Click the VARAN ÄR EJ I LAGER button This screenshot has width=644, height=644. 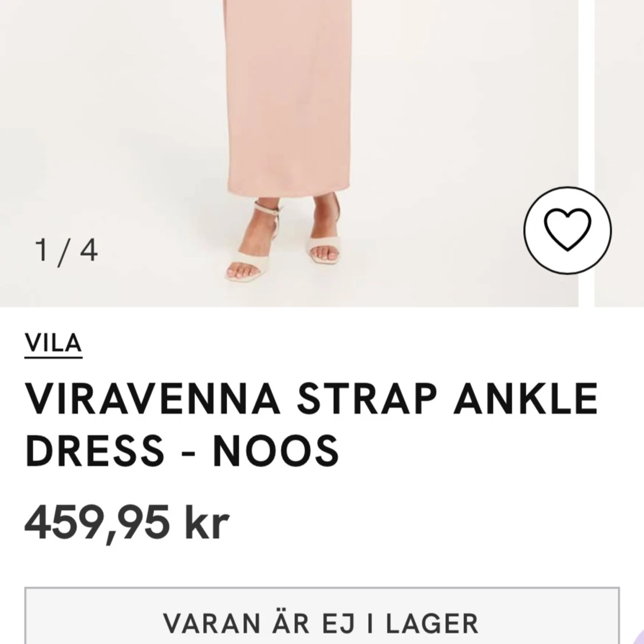point(322,615)
